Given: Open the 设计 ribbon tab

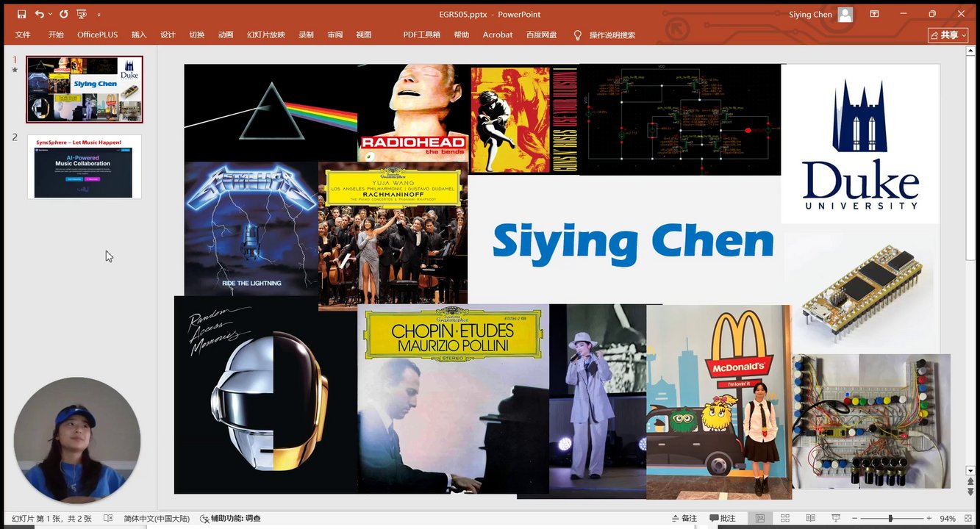Looking at the screenshot, I should point(168,35).
